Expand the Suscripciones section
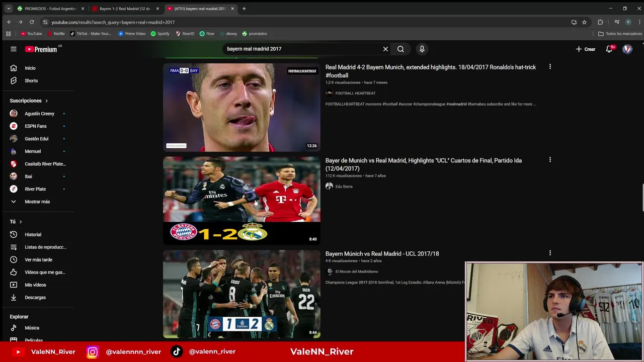Viewport: 644px width, 362px height. tap(29, 101)
